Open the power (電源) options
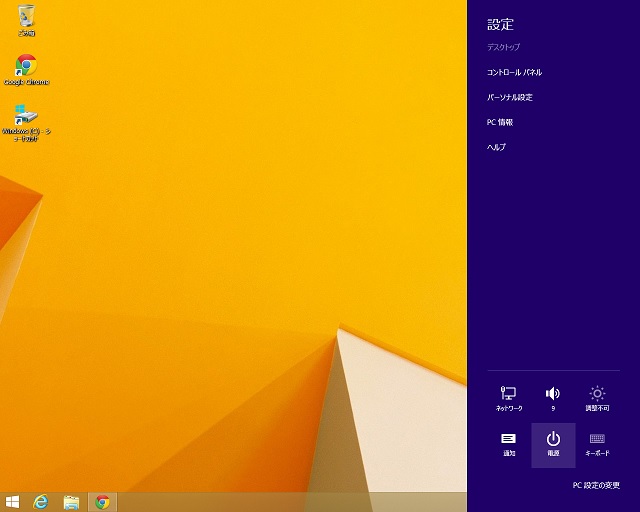This screenshot has height=512, width=640. click(553, 444)
